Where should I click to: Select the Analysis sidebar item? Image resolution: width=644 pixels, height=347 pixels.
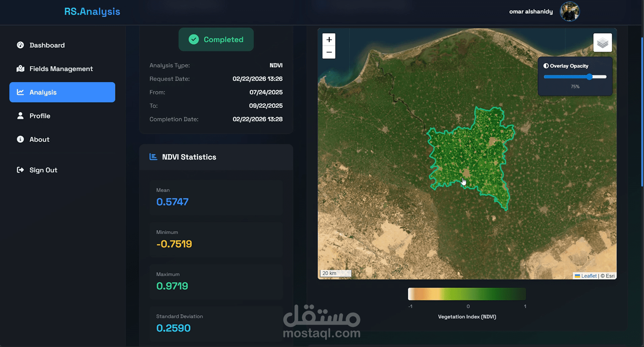click(62, 92)
